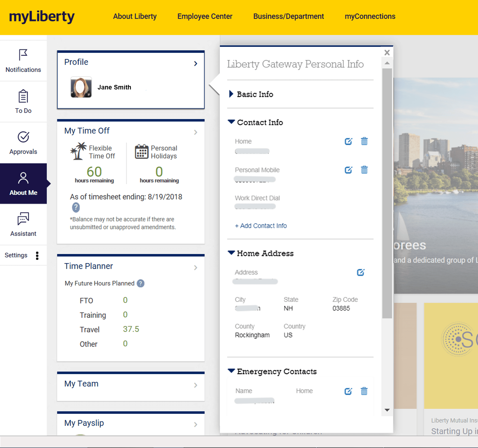The height and width of the screenshot is (448, 478).
Task: Open the myConnections menu
Action: (370, 16)
